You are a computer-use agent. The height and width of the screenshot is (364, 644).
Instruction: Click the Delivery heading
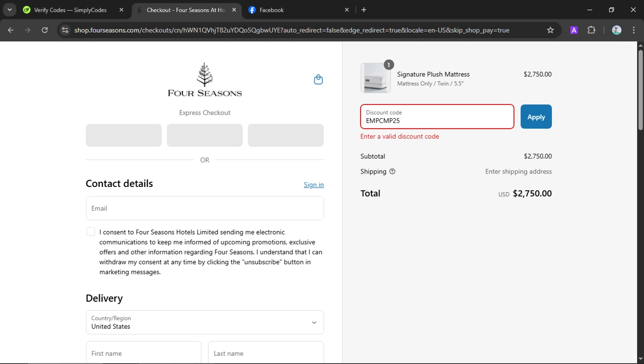[x=104, y=298]
